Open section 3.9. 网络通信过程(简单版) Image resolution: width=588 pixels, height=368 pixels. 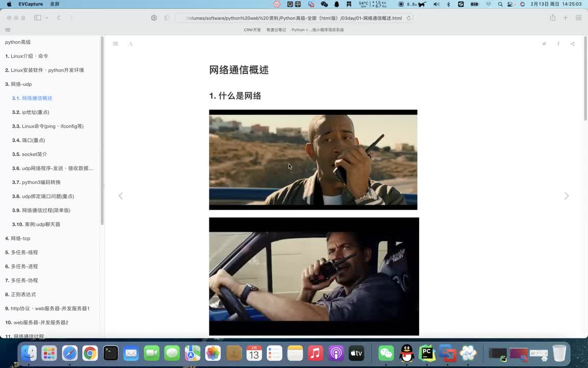coord(41,210)
